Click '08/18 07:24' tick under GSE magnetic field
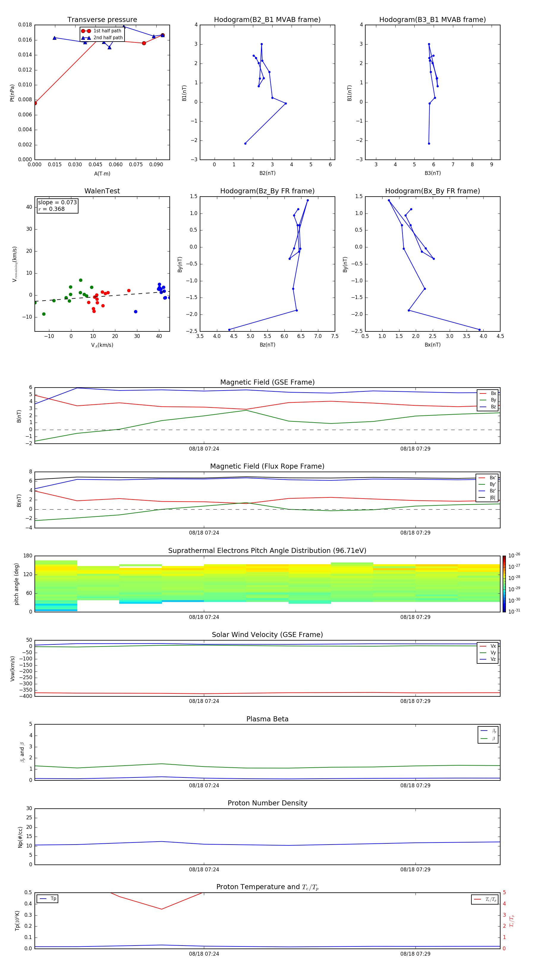 [x=204, y=449]
